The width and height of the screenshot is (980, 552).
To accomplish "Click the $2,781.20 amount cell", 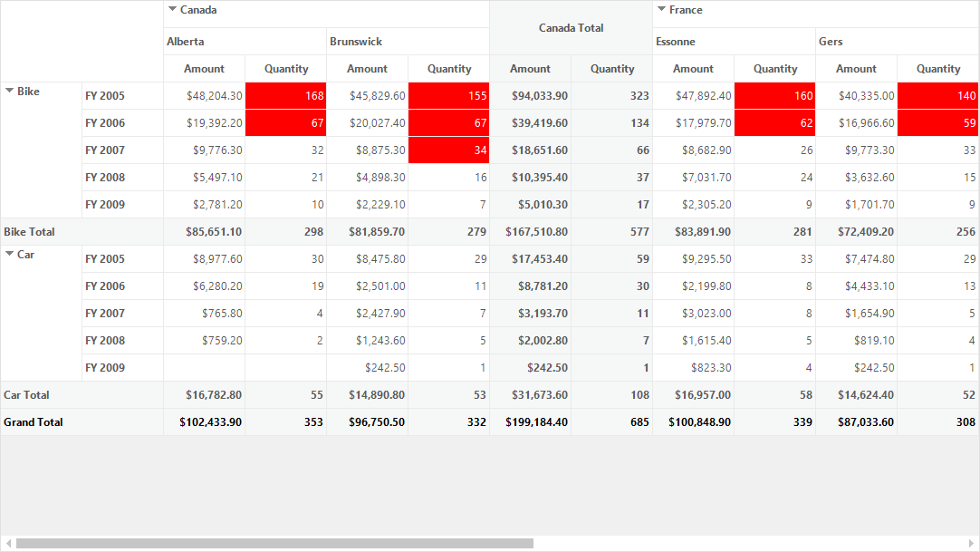I will click(x=204, y=205).
